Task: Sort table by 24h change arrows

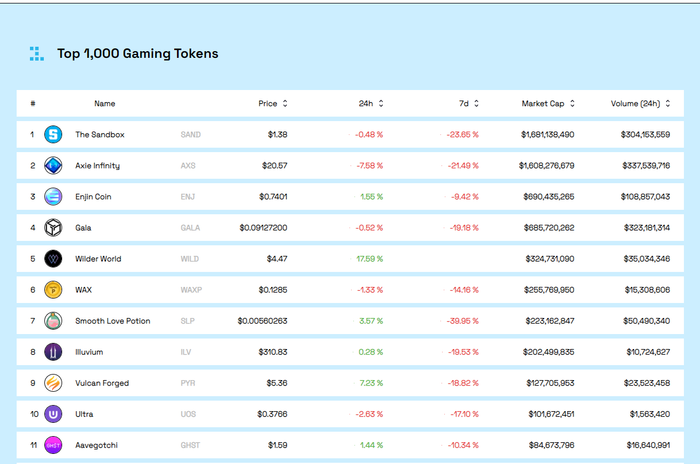Action: point(381,104)
